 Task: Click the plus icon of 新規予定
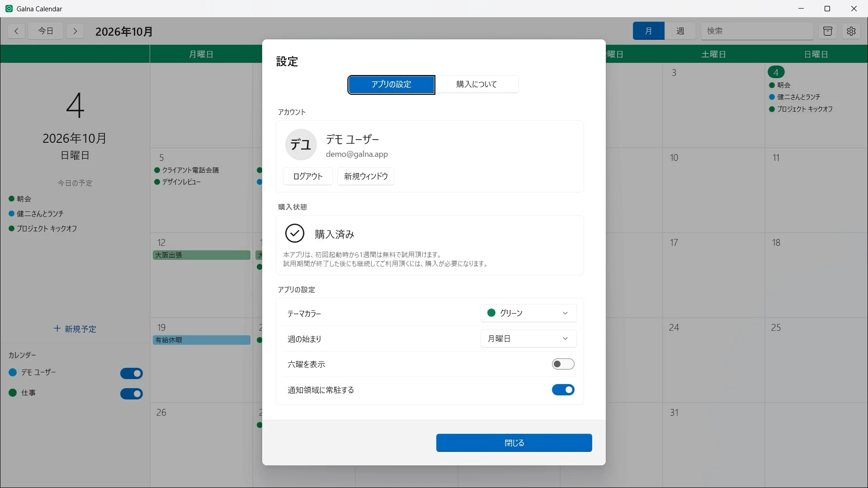tap(57, 328)
